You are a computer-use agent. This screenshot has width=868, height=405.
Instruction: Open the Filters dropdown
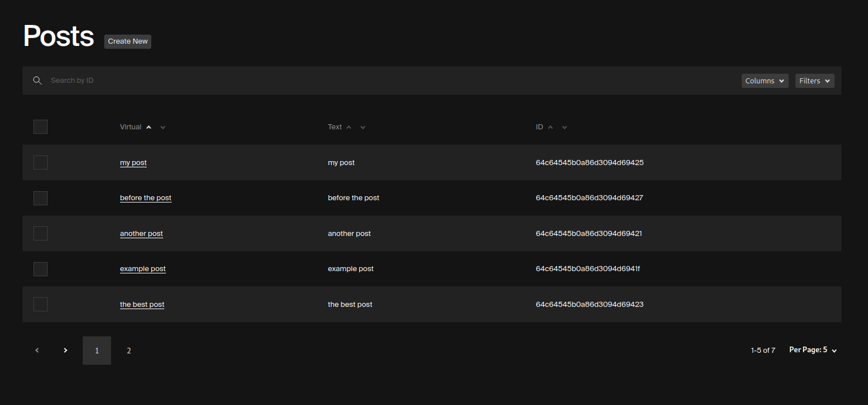tap(814, 81)
